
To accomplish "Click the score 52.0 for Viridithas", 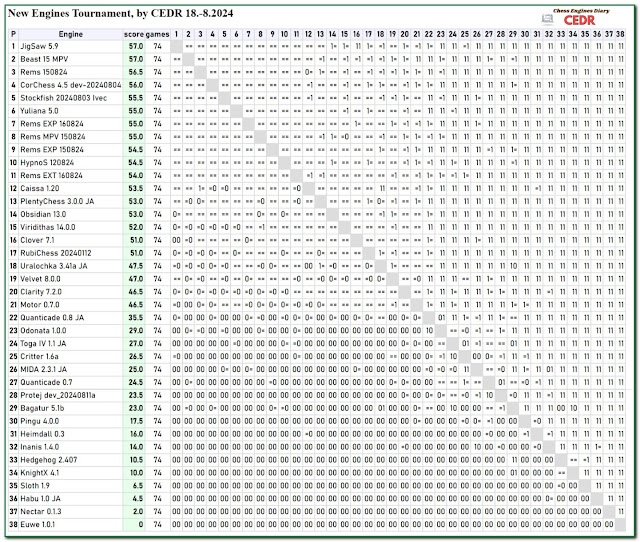I will (x=136, y=227).
